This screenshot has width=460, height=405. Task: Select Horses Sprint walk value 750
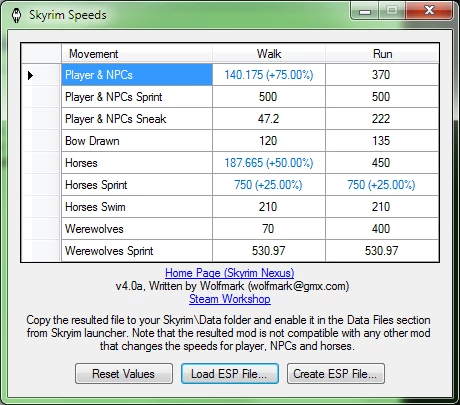269,185
